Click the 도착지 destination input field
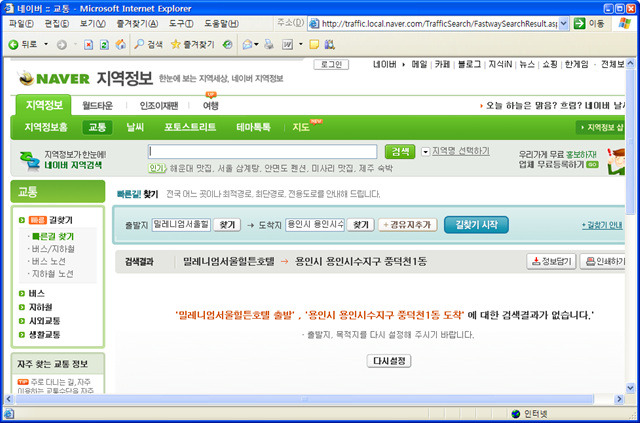Screen dimensions: 640x423 point(315,225)
